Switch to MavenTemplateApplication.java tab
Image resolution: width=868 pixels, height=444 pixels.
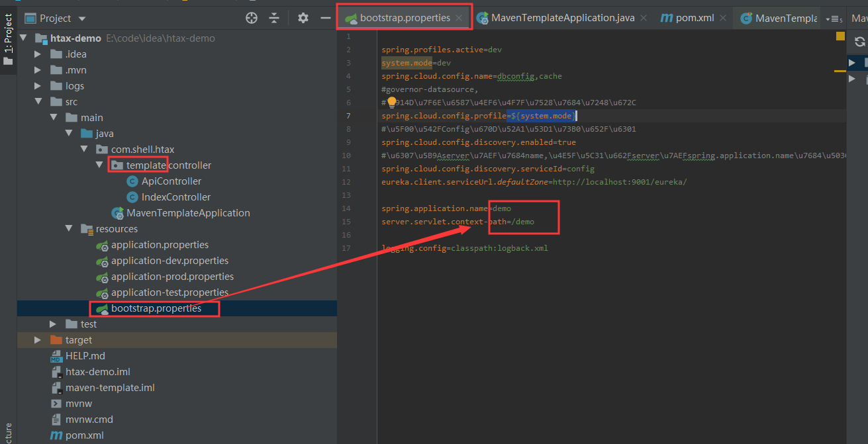[x=563, y=19]
